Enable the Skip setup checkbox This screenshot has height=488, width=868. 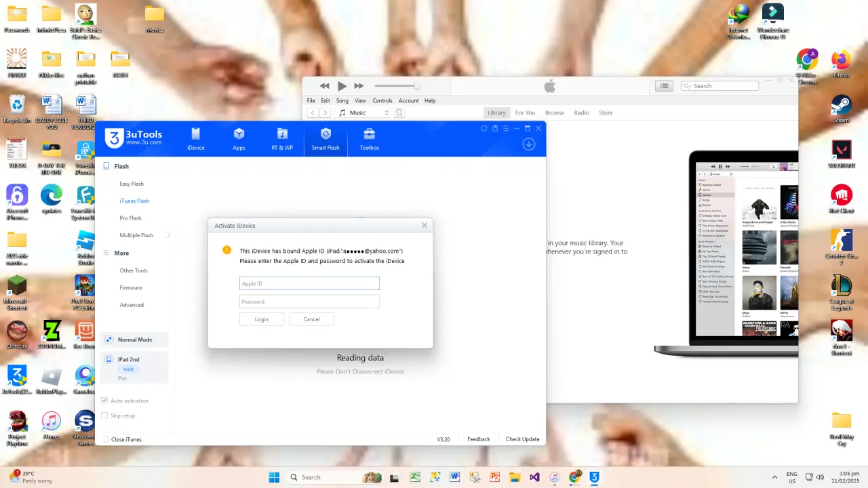click(104, 415)
